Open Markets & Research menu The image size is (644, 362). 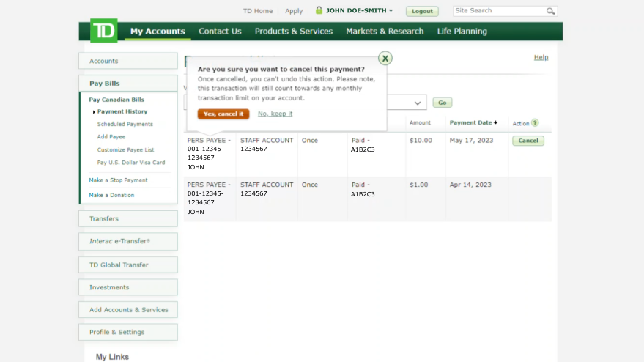coord(385,32)
